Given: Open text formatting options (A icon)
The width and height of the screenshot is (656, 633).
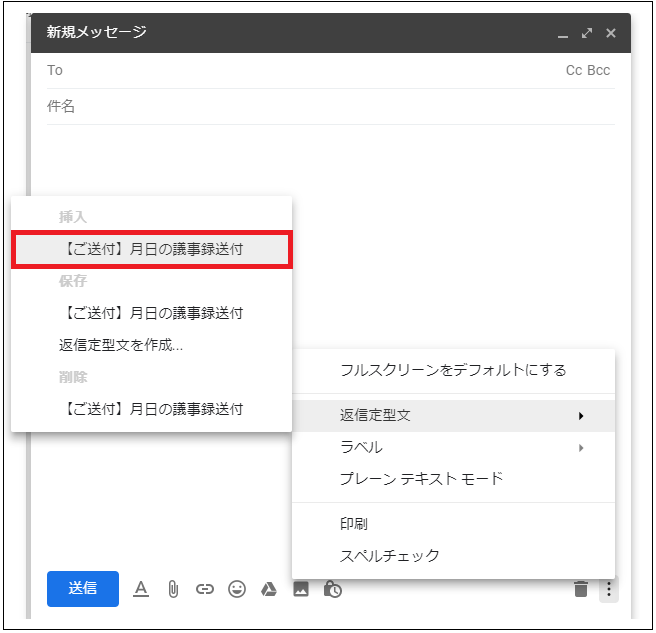Looking at the screenshot, I should [141, 589].
